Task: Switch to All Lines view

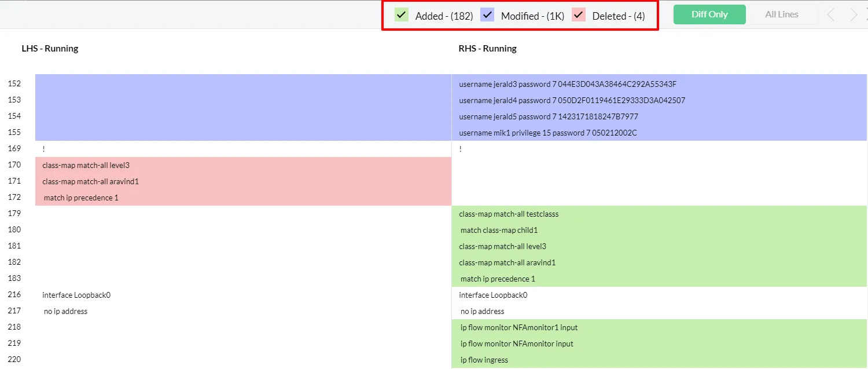Action: pos(781,14)
